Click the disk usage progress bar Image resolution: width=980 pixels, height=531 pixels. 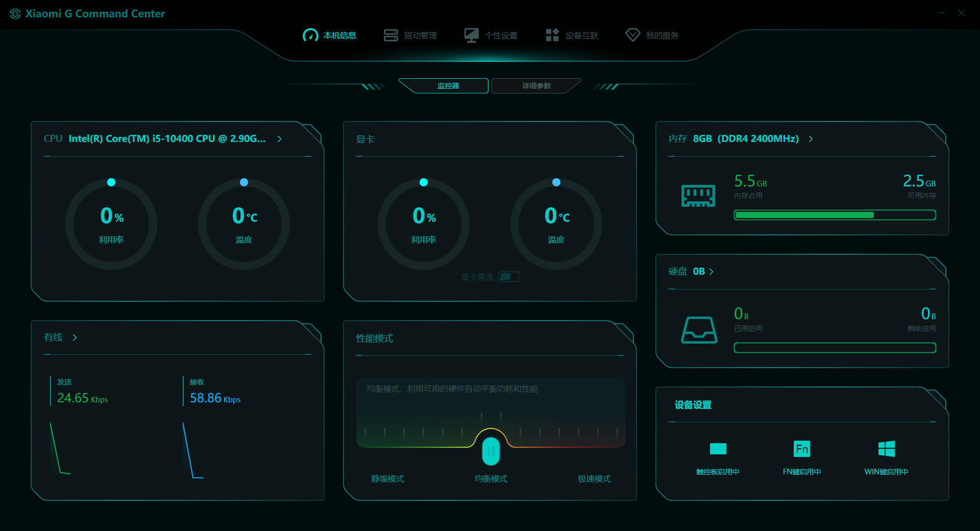click(x=835, y=348)
